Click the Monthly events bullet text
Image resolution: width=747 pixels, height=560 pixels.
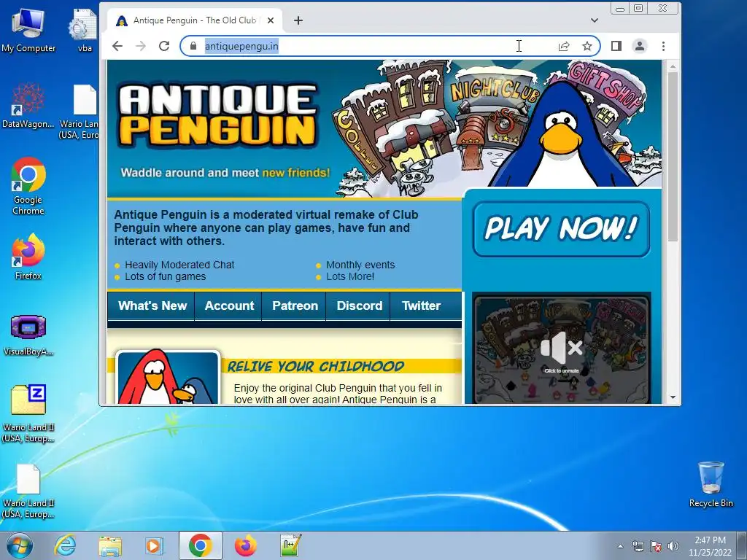click(360, 265)
